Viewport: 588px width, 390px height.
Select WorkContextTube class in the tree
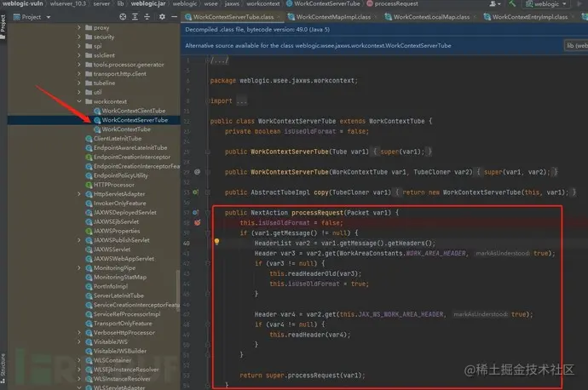pyautogui.click(x=126, y=129)
